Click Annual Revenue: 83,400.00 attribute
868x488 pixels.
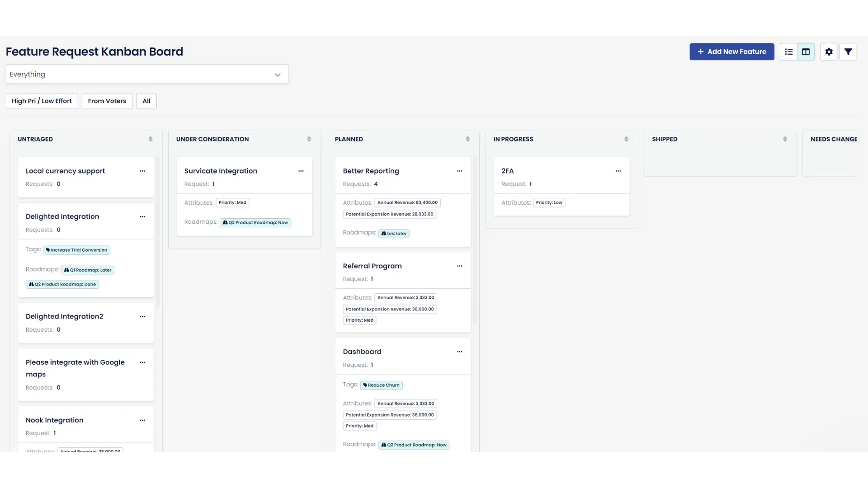(x=407, y=203)
